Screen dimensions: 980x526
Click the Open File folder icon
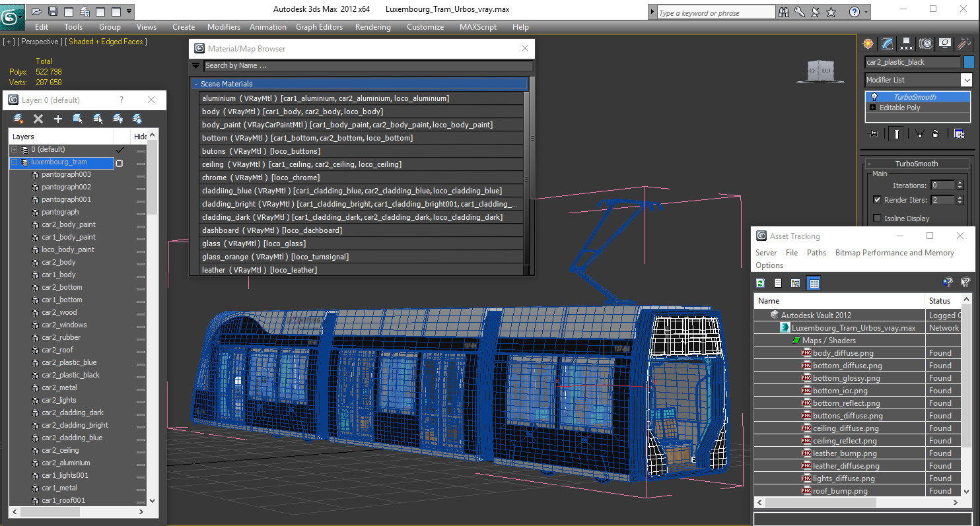coord(36,11)
